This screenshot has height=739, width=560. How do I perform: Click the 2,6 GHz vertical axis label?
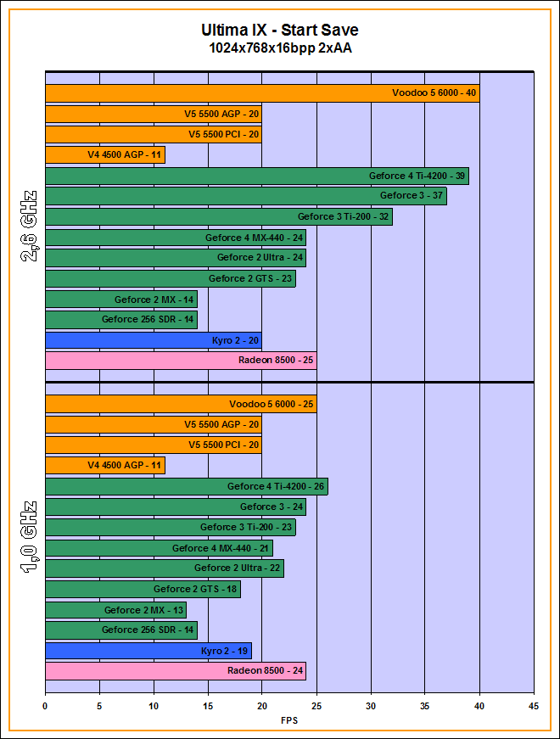click(x=28, y=227)
